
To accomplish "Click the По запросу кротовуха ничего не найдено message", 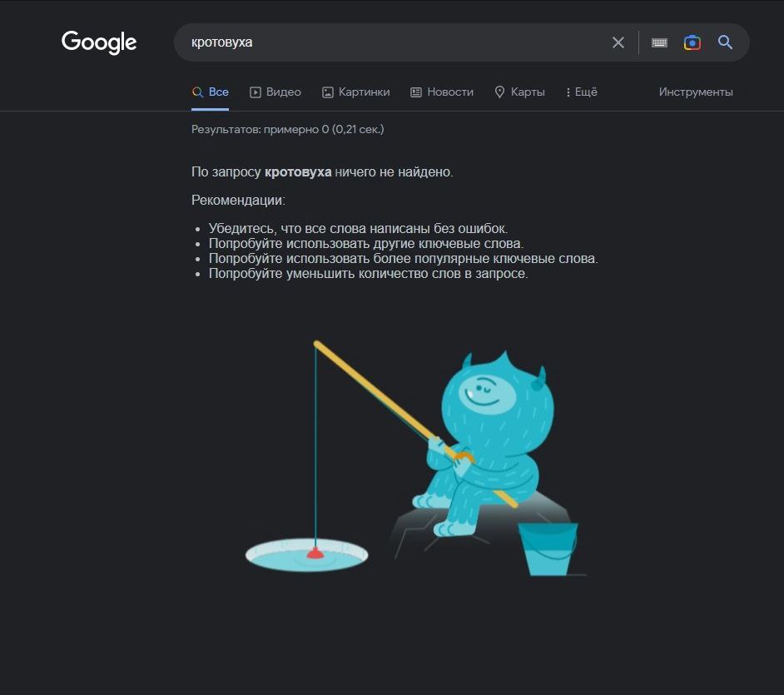I will click(322, 172).
